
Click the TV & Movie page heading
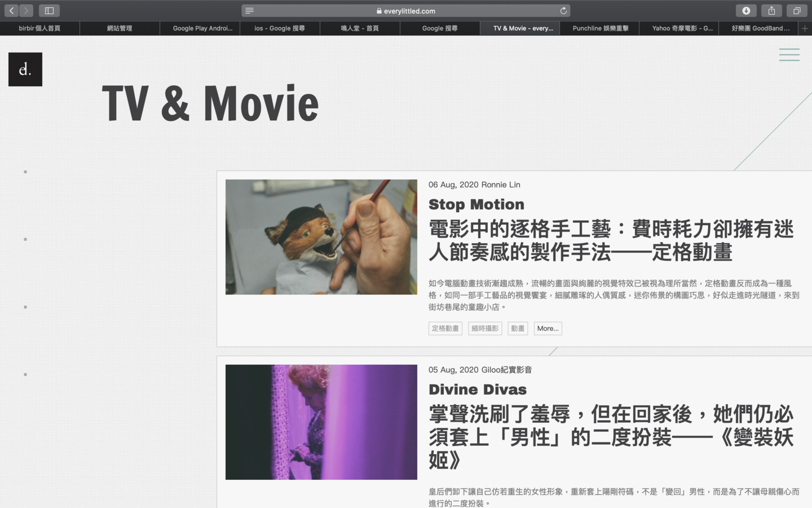click(x=210, y=103)
